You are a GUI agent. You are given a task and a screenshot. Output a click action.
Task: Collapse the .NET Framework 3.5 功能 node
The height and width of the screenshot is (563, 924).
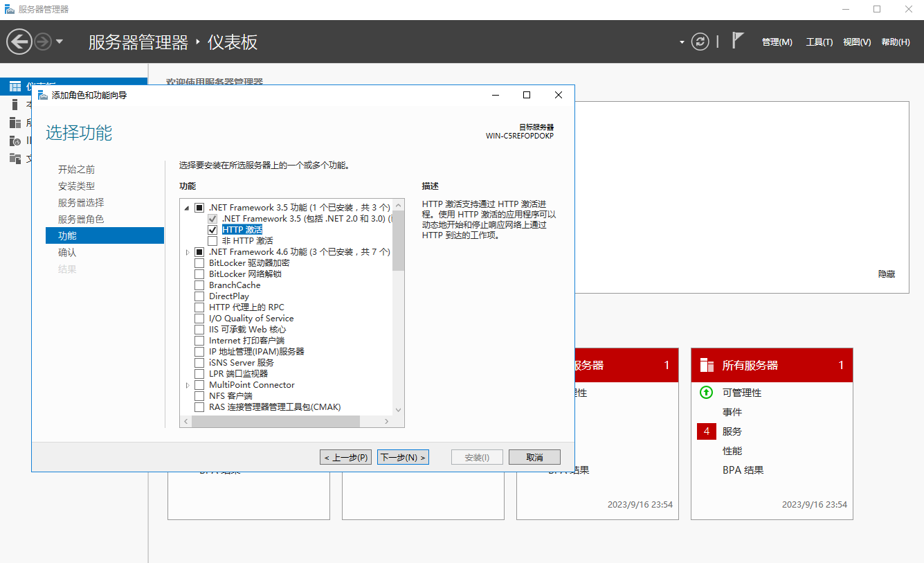187,208
